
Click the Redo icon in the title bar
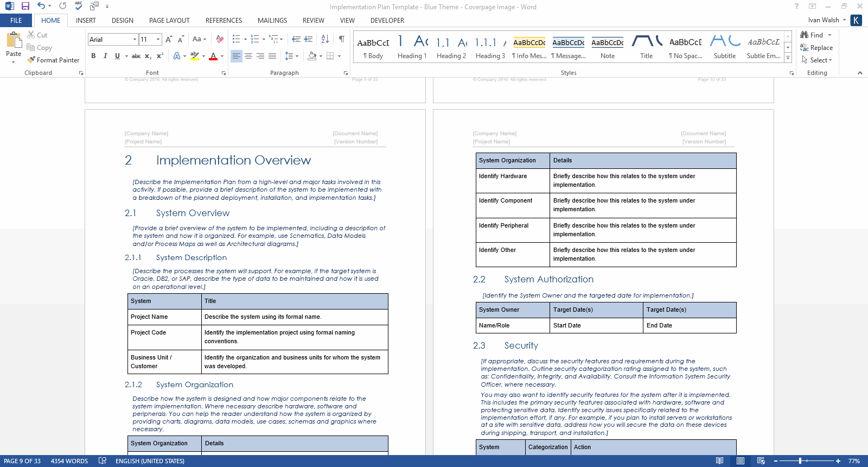pyautogui.click(x=63, y=7)
